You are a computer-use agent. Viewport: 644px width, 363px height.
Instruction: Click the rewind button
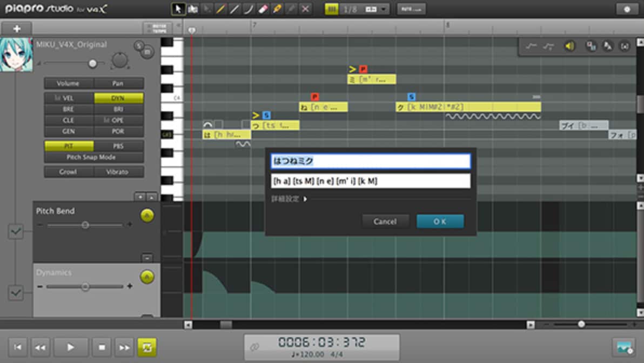point(40,347)
